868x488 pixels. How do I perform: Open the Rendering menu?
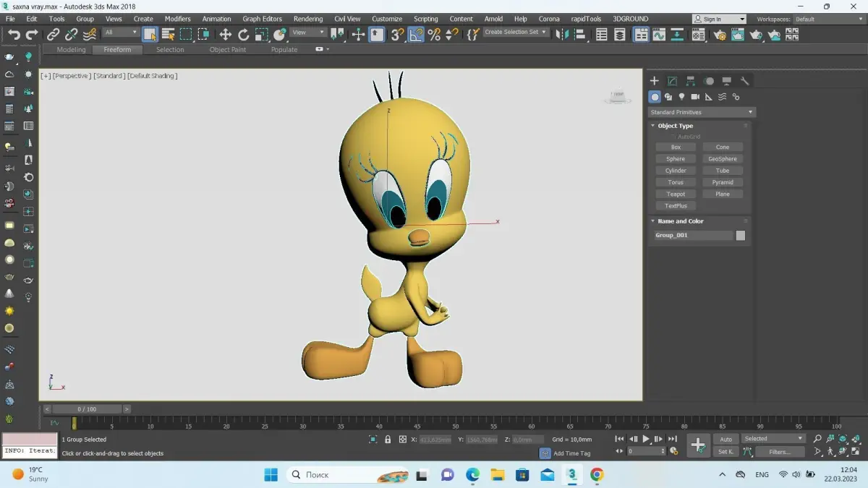point(308,19)
